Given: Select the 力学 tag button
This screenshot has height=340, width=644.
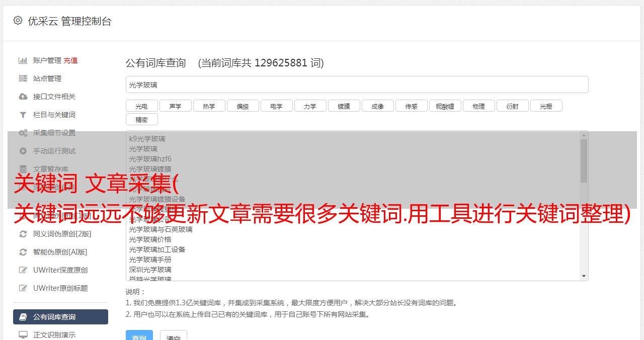Looking at the screenshot, I should pyautogui.click(x=310, y=106).
